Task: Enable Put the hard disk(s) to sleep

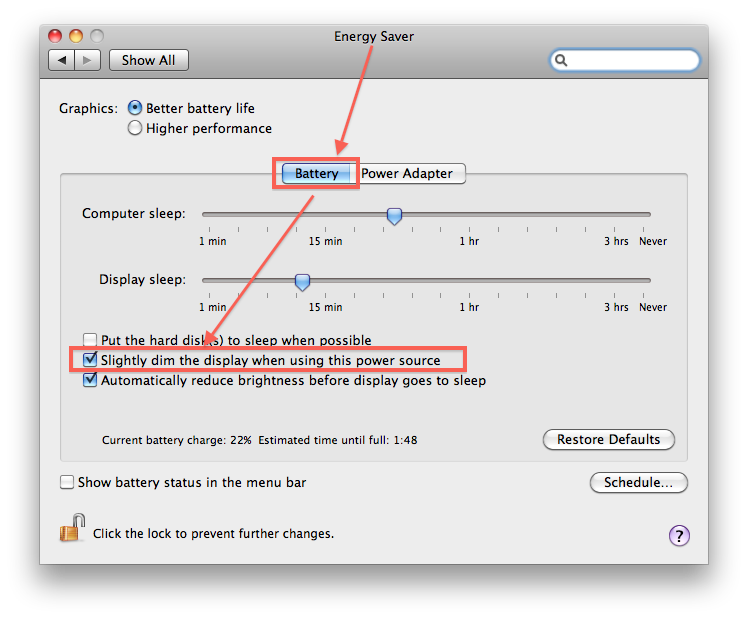Action: click(90, 340)
